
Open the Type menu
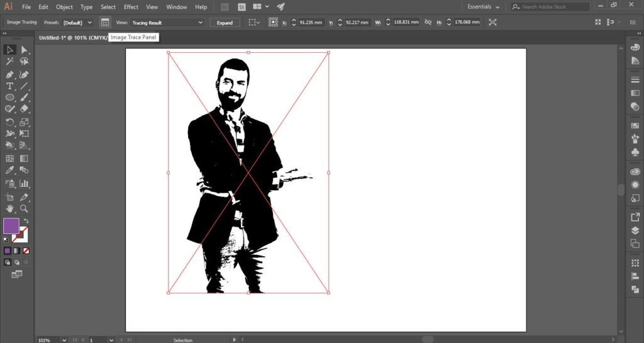(86, 7)
